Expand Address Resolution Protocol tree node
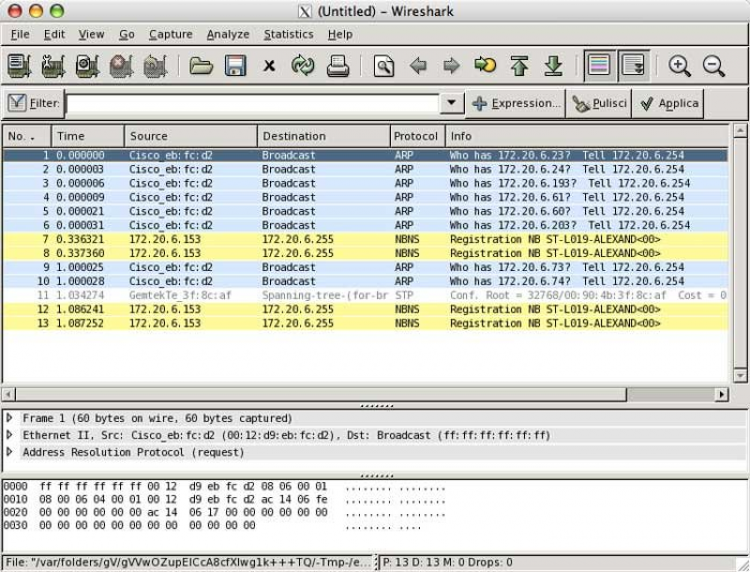Viewport: 750px width, 572px height. (9, 451)
